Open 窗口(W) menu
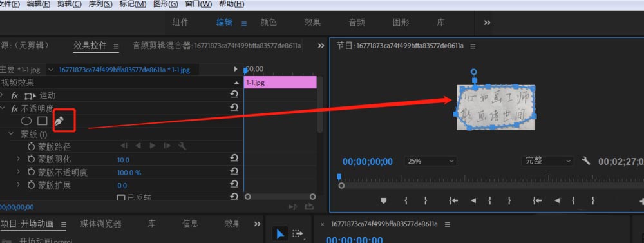Viewport: 644px width, 243px height. point(198,4)
